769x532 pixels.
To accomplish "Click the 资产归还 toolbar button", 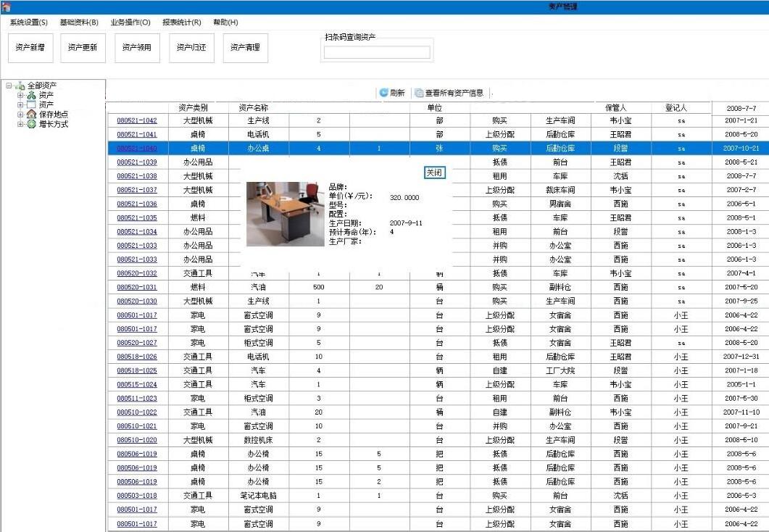I will point(191,48).
